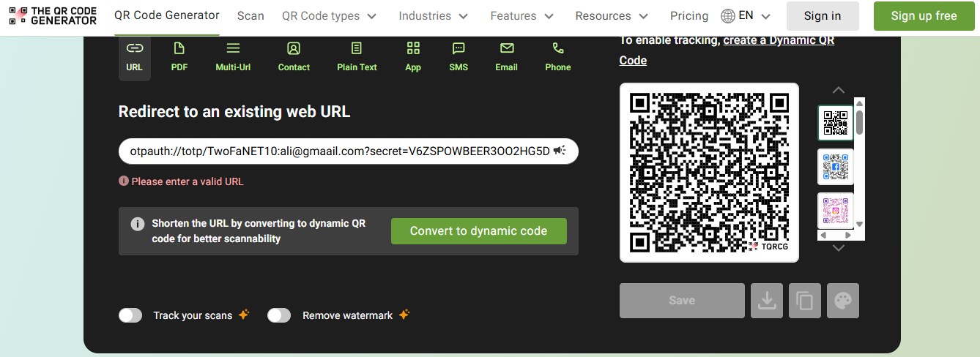This screenshot has width=980, height=357.
Task: Open the Pricing page
Action: [689, 15]
